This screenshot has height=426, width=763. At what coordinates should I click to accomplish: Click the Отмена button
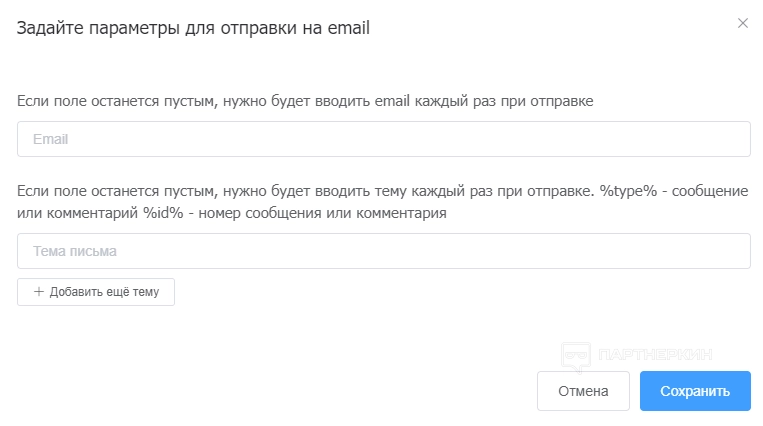pos(583,391)
